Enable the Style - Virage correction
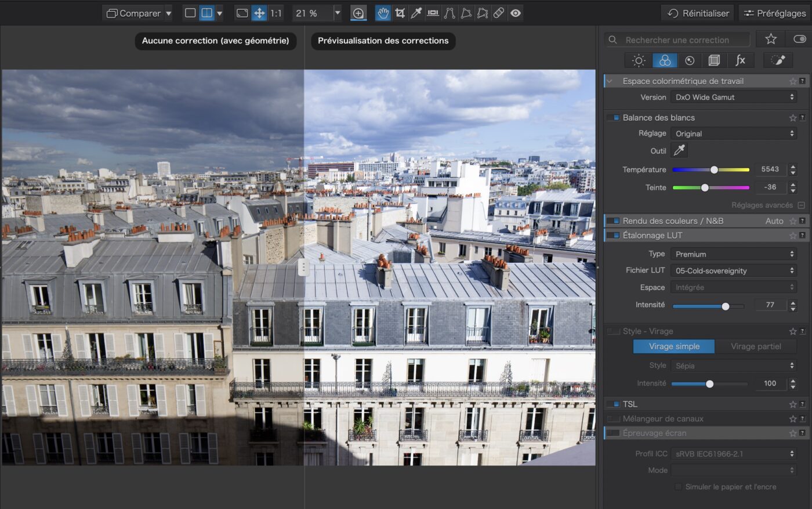Screen dimensions: 812x509 (x=613, y=331)
